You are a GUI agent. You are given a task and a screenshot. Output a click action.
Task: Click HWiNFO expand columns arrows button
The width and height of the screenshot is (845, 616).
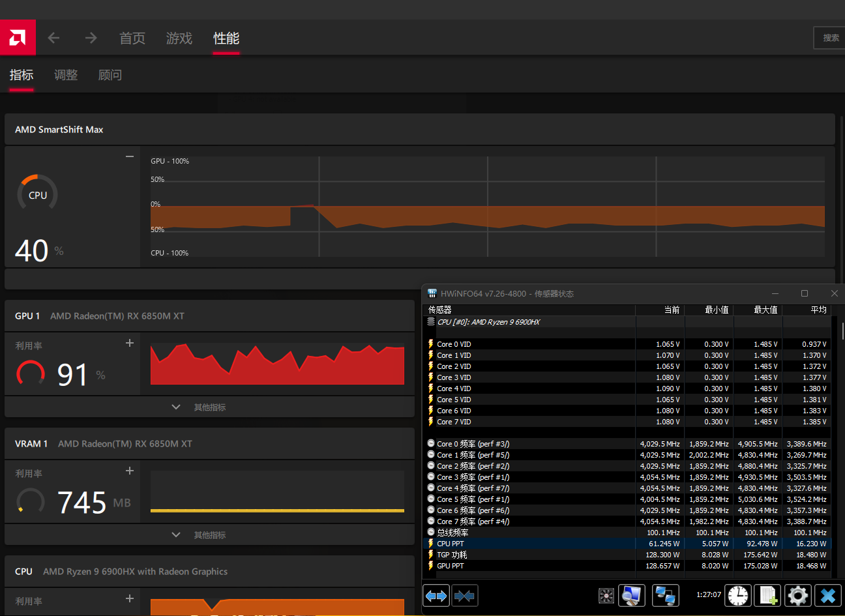point(436,595)
